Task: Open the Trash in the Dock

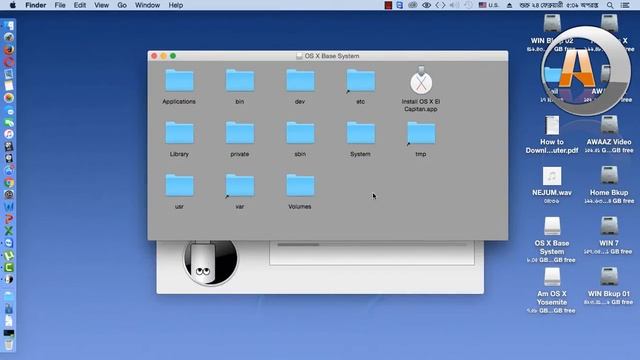Action: [9, 345]
